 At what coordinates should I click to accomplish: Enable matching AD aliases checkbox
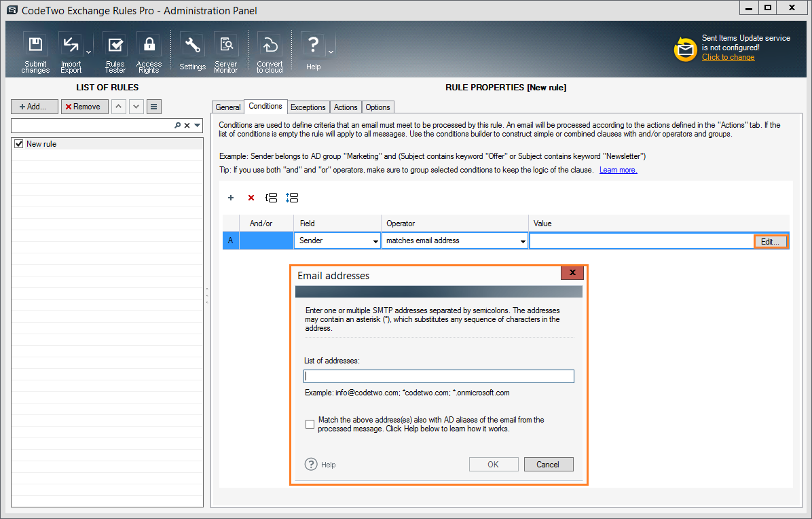click(x=310, y=424)
